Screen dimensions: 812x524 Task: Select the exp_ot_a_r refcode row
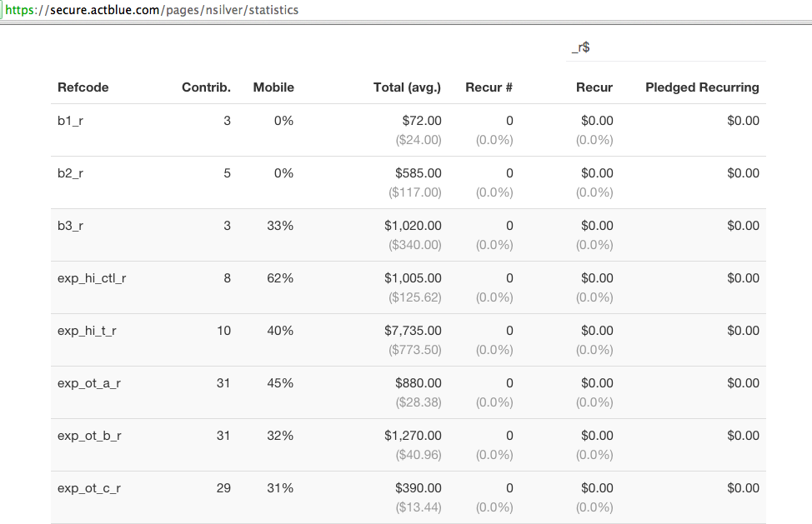coord(408,392)
